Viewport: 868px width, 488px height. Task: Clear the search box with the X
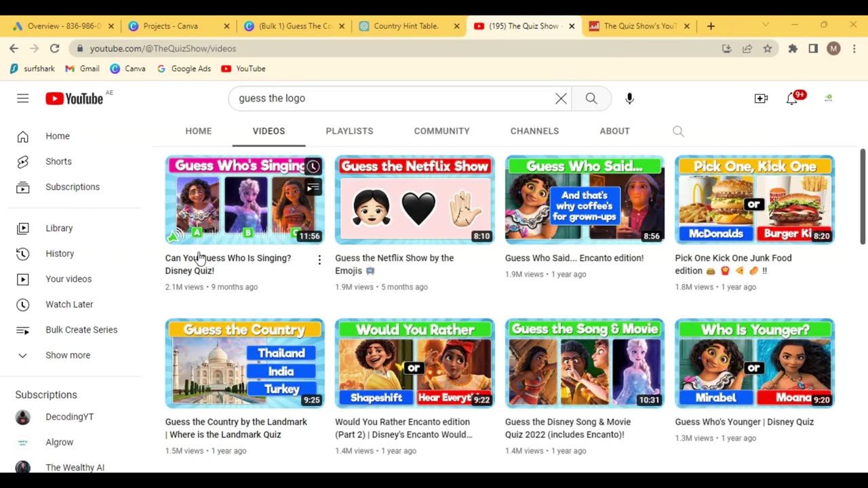click(x=561, y=98)
